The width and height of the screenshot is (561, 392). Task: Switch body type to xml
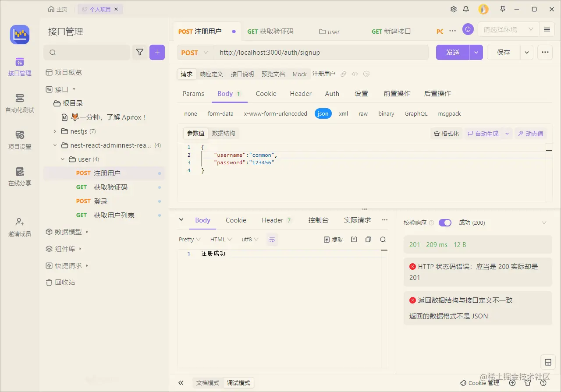point(343,113)
